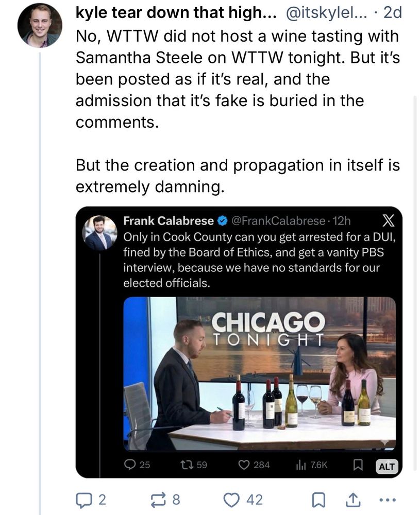Show the ALT text badge description
This screenshot has height=515, width=420.
pos(386,467)
